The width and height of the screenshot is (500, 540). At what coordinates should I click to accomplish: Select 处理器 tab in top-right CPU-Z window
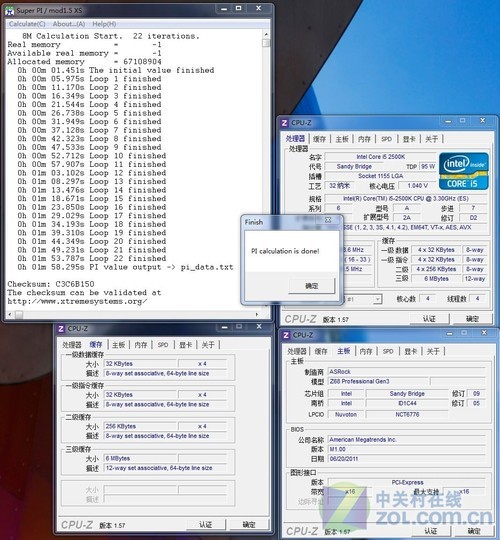click(x=295, y=139)
